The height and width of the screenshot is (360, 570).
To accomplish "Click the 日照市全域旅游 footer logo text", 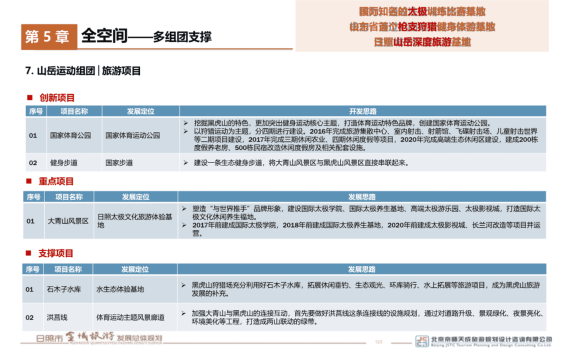I will (99, 338).
